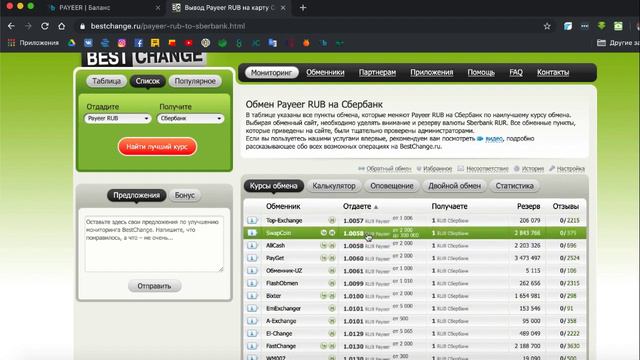Sort table by Отдаете column
This screenshot has width=640, height=360.
[x=360, y=207]
